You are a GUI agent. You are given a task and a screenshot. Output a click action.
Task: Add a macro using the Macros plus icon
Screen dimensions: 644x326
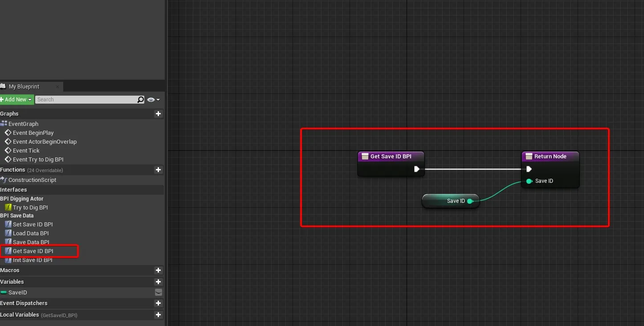point(158,270)
